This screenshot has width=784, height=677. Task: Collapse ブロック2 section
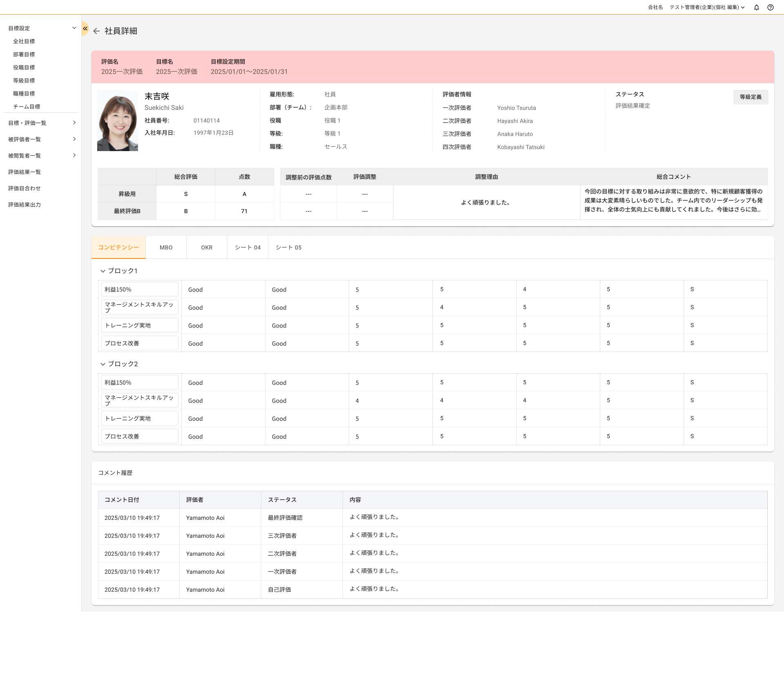(103, 364)
